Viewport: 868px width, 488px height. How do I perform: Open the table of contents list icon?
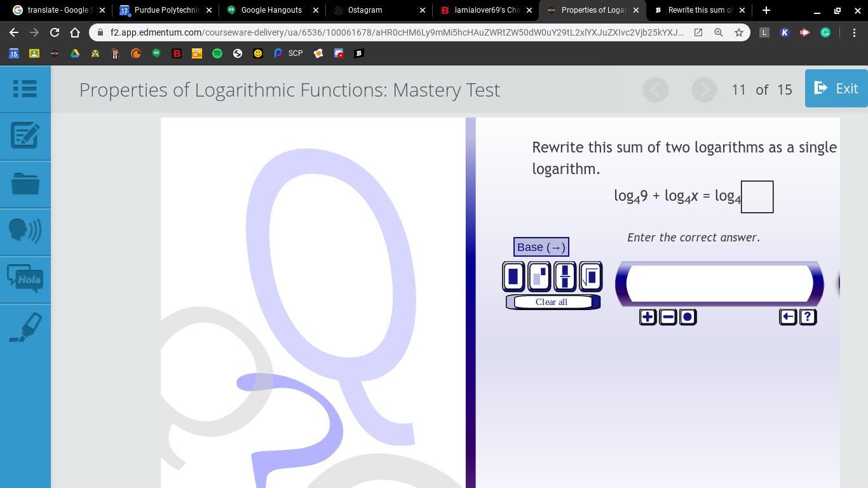(25, 89)
